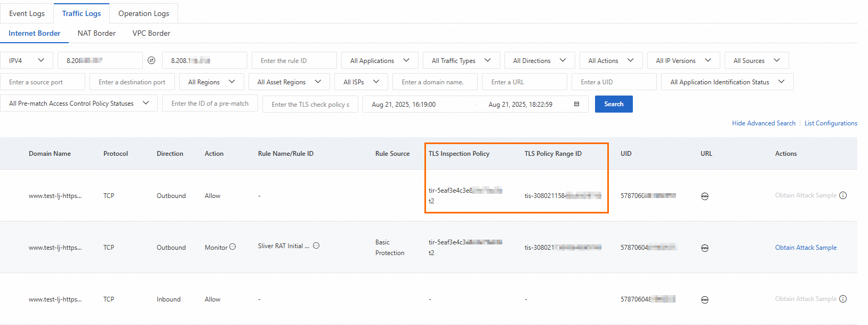Viewport: 868px width, 325px height.
Task: Click start time Aug 21, 2025, 16:19:00
Action: (x=404, y=105)
